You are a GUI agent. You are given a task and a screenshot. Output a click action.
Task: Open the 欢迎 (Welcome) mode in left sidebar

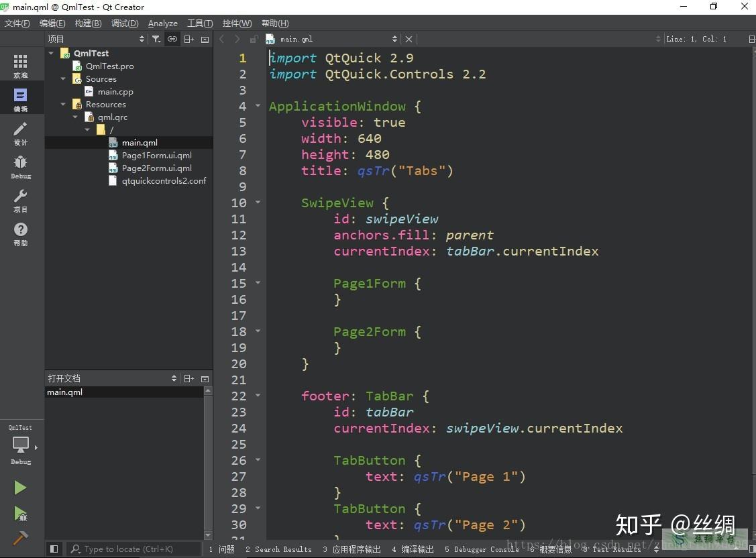pos(21,64)
